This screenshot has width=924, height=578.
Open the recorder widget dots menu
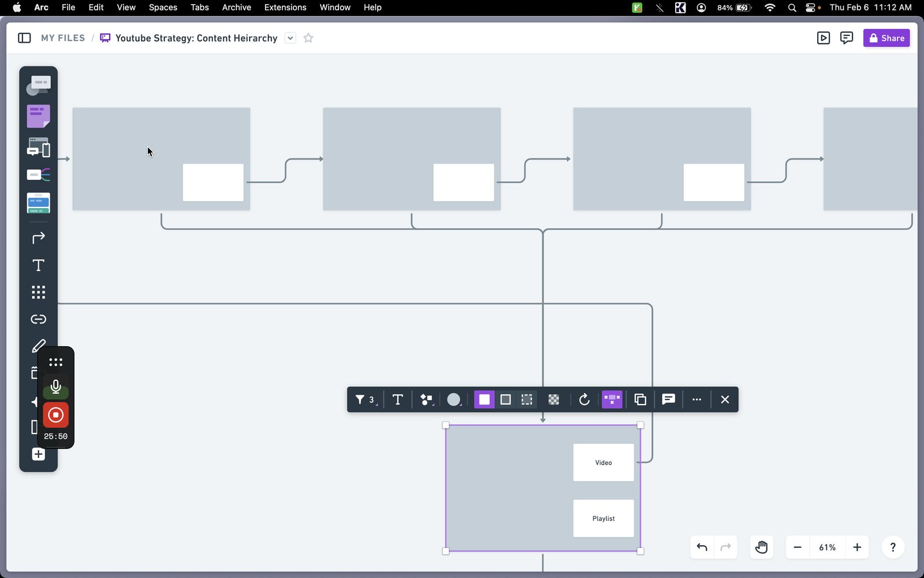pyautogui.click(x=55, y=362)
